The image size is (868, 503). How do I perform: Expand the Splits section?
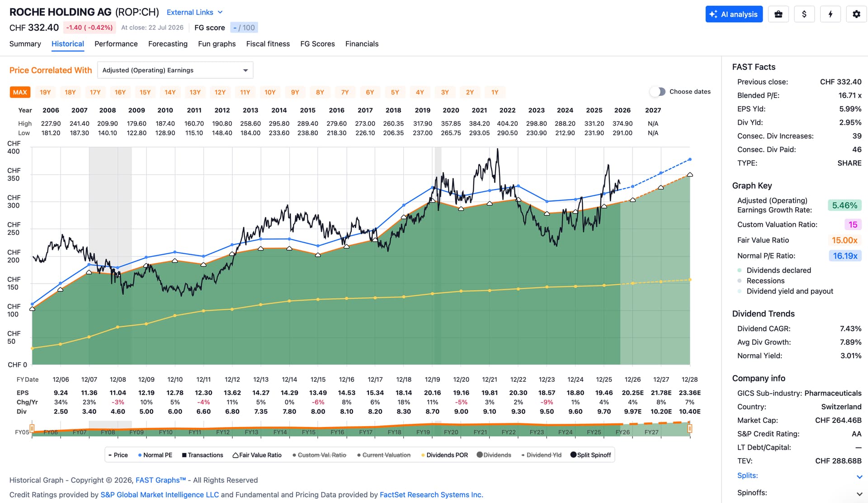800,476
